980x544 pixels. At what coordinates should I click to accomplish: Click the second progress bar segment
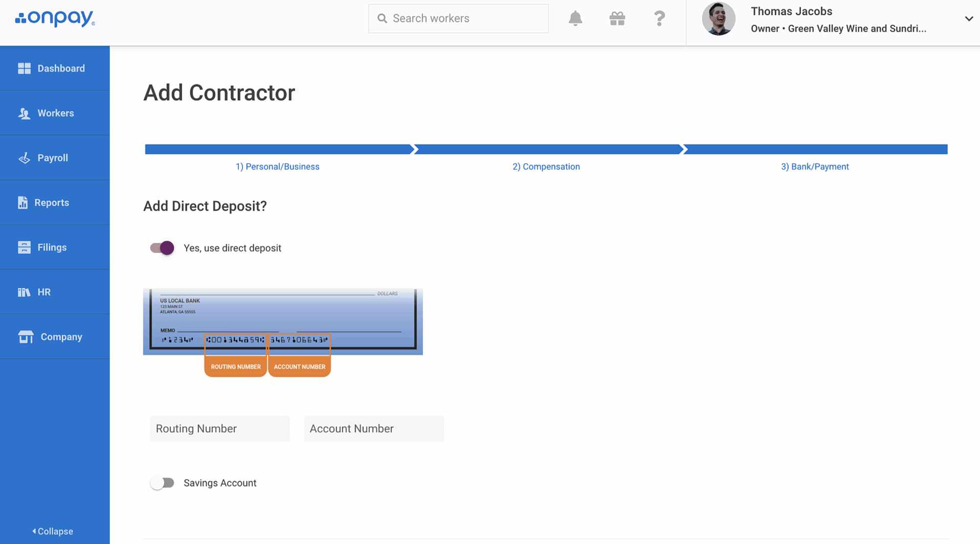[548, 149]
